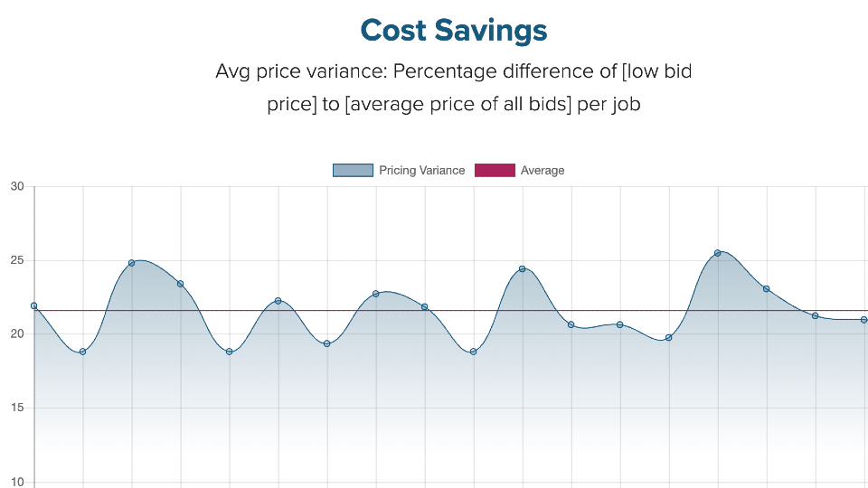This screenshot has width=868, height=488.
Task: Select the fourth data point from the left
Action: pos(181,284)
